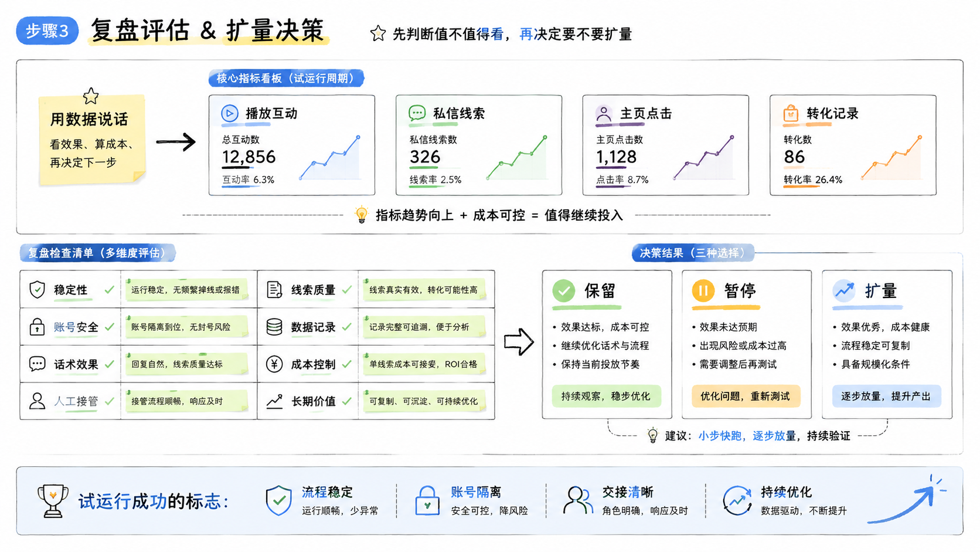The width and height of the screenshot is (980, 552).
Task: Click the orange trend chart in 转化记录
Action: click(x=891, y=157)
